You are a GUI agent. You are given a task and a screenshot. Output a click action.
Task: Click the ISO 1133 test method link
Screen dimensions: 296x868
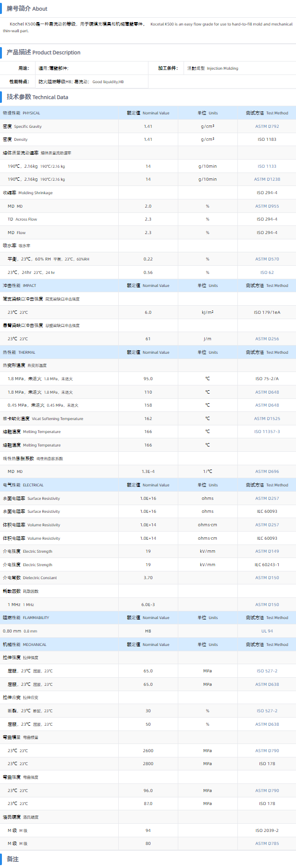pos(267,166)
